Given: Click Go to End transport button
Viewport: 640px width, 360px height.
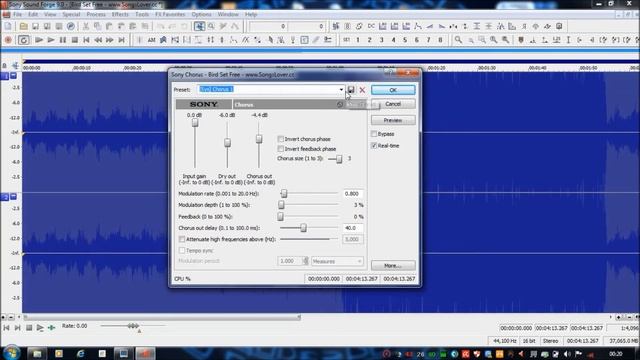Looking at the screenshot, I should pyautogui.click(x=122, y=40).
